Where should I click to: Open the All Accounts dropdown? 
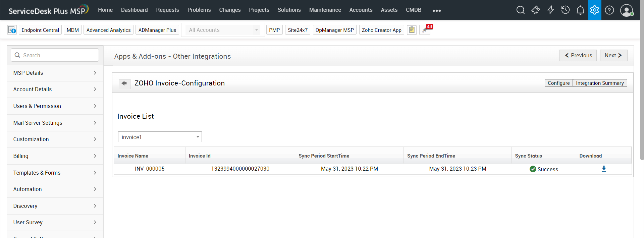coord(223,30)
